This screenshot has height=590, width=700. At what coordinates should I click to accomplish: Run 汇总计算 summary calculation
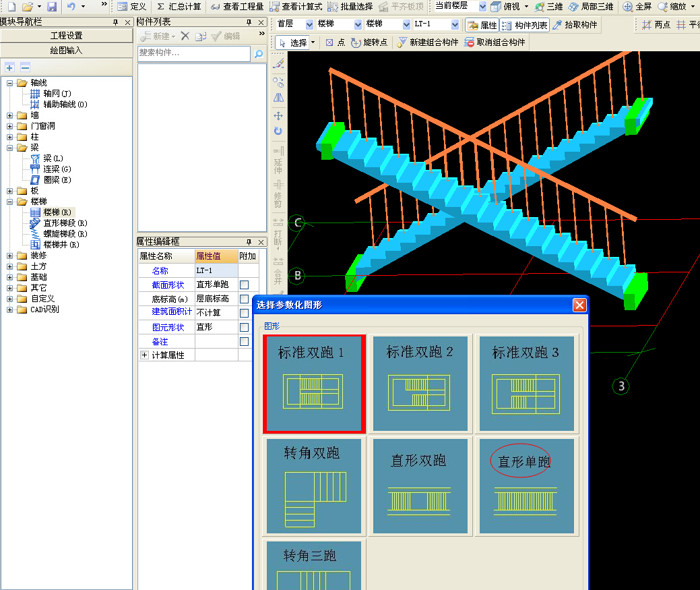tap(179, 7)
